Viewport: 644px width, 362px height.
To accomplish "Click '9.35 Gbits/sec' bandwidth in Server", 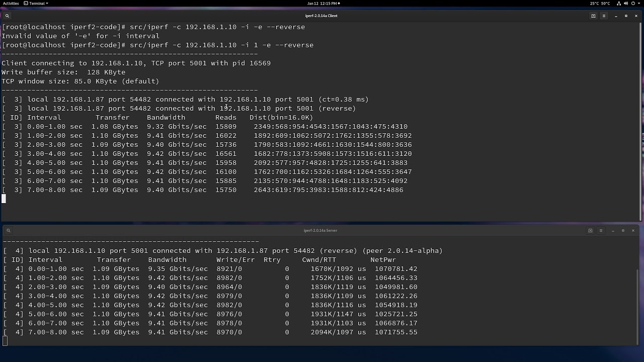I will coord(178,268).
